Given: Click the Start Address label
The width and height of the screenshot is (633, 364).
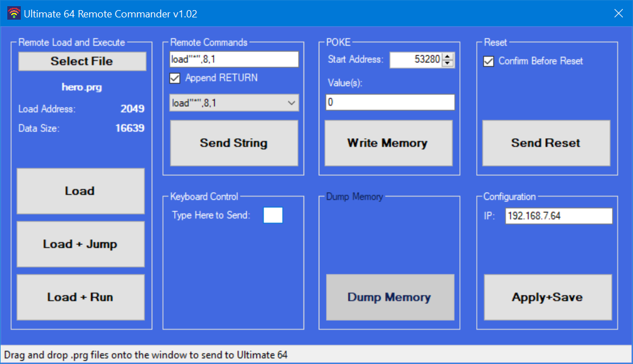Looking at the screenshot, I should click(355, 60).
